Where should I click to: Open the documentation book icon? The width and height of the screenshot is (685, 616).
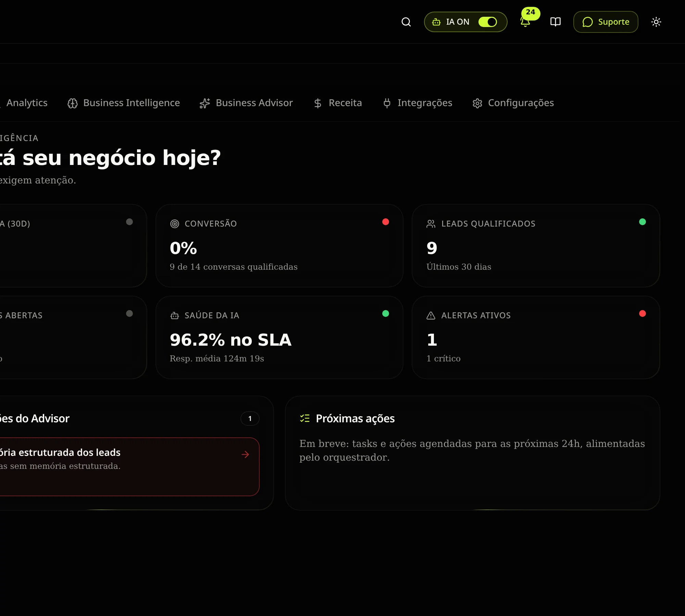[556, 22]
